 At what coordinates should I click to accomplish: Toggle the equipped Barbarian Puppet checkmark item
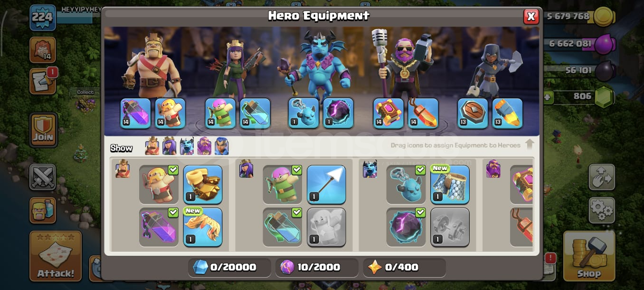pos(159,184)
